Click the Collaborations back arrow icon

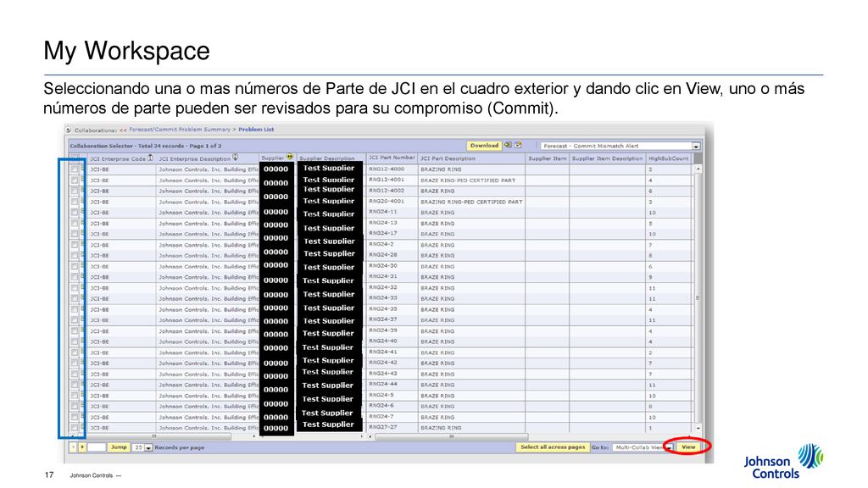(68, 130)
